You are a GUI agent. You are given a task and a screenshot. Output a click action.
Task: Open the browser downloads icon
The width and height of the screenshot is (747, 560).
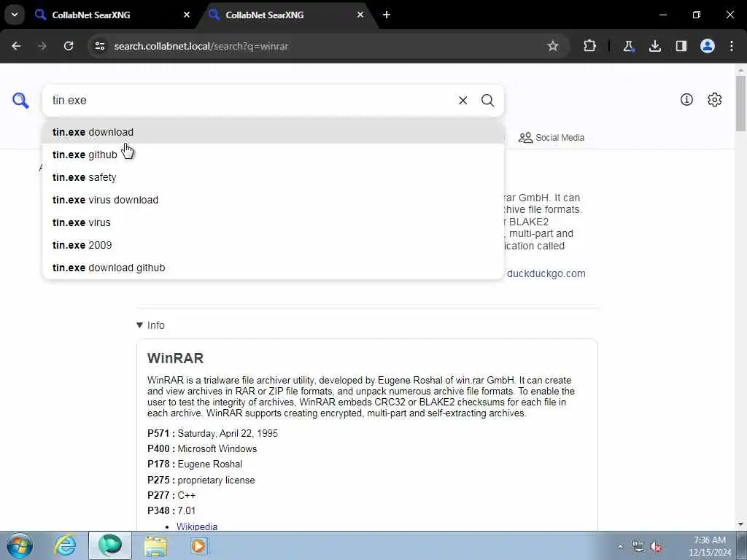pos(655,46)
